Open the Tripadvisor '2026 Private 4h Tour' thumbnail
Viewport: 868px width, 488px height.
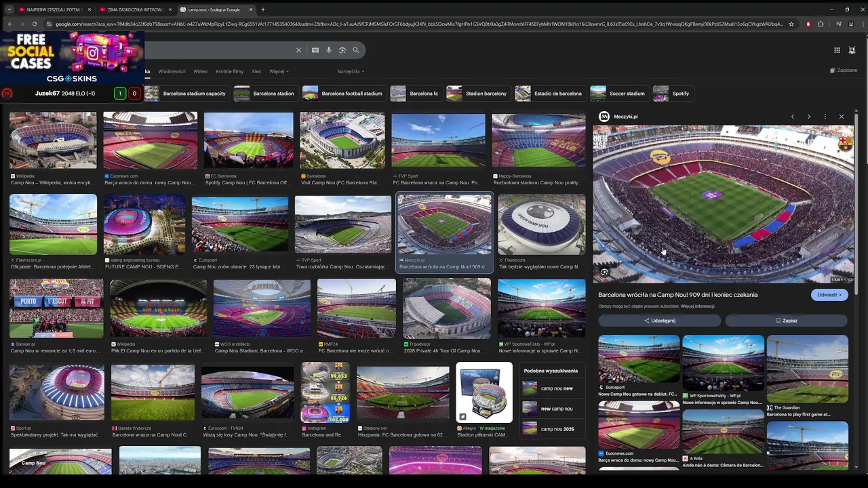(446, 308)
